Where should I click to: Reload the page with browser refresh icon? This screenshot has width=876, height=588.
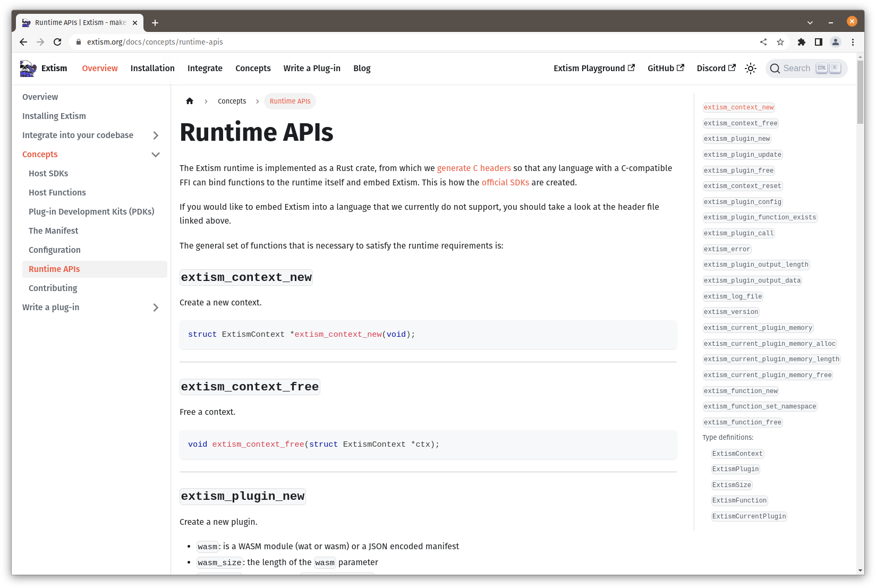click(57, 42)
